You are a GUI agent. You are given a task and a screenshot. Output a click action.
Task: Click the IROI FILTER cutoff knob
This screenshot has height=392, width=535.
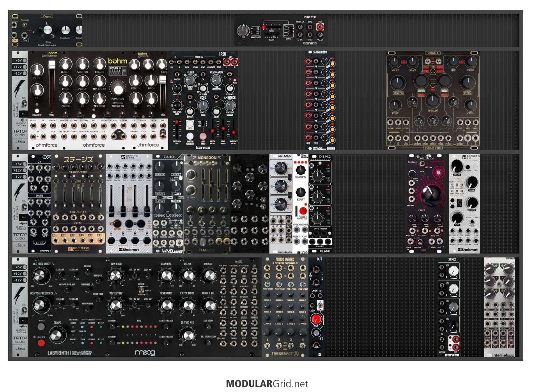(190, 79)
